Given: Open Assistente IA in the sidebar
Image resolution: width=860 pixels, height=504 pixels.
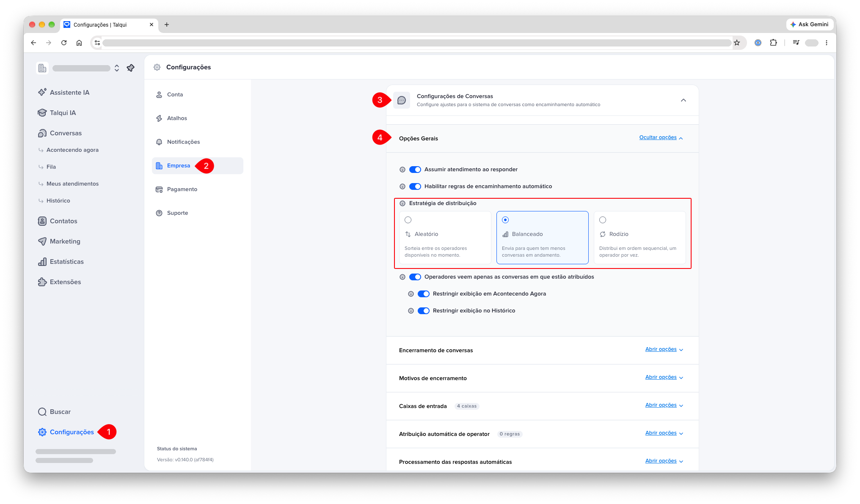Looking at the screenshot, I should click(63, 93).
